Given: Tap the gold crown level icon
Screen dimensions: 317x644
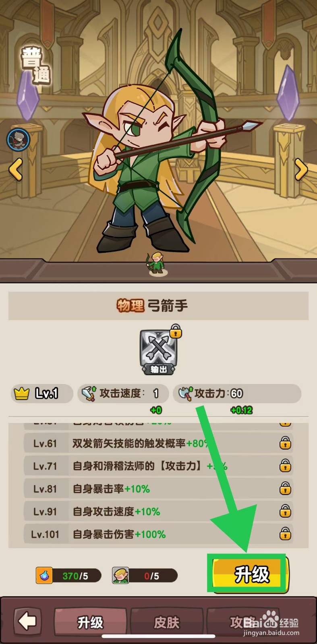Looking at the screenshot, I should click(22, 393).
